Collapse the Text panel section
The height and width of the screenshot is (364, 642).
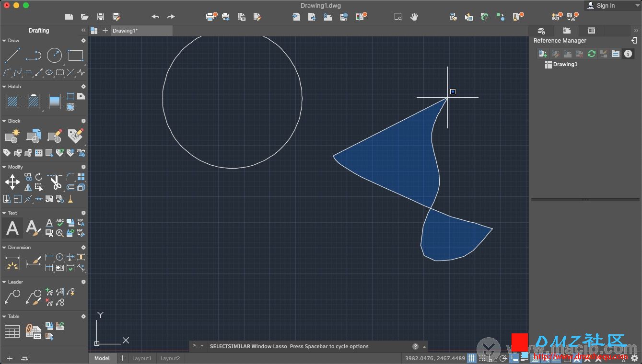coord(4,213)
